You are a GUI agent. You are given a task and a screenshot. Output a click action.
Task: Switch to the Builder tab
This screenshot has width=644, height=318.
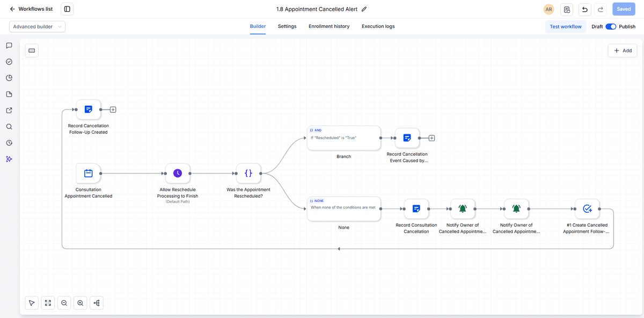258,26
